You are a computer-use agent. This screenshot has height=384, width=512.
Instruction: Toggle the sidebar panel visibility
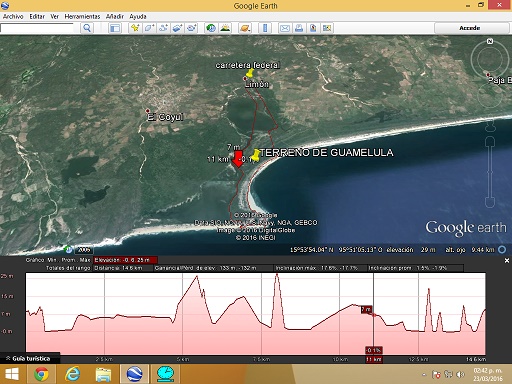(115, 28)
